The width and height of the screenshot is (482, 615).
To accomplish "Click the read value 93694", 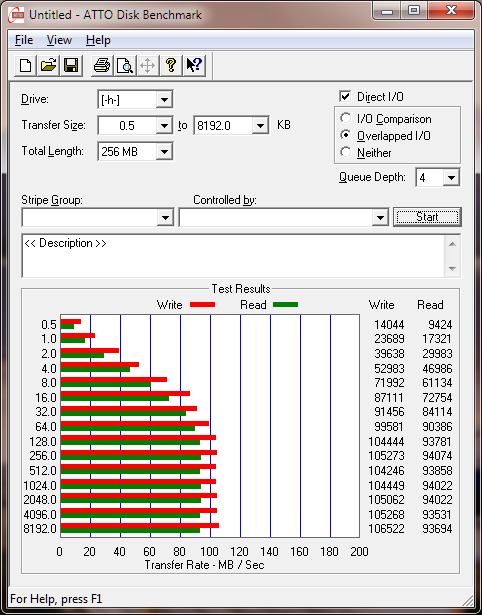I will [x=437, y=529].
